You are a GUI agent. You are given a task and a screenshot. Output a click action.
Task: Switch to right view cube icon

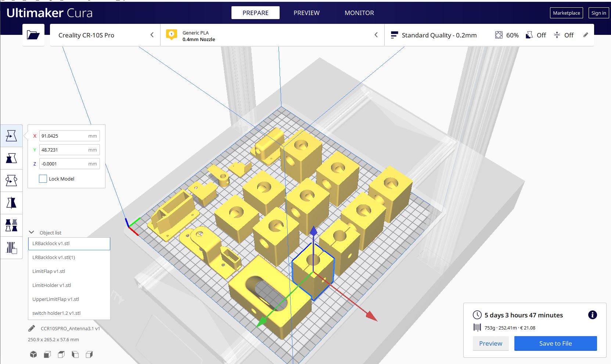coord(89,354)
